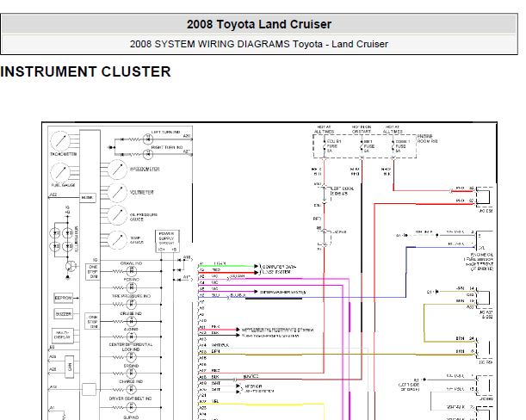The image size is (526, 420).
Task: Click the '2008 Toyota Land Cruiser' title
Action: 259,24
